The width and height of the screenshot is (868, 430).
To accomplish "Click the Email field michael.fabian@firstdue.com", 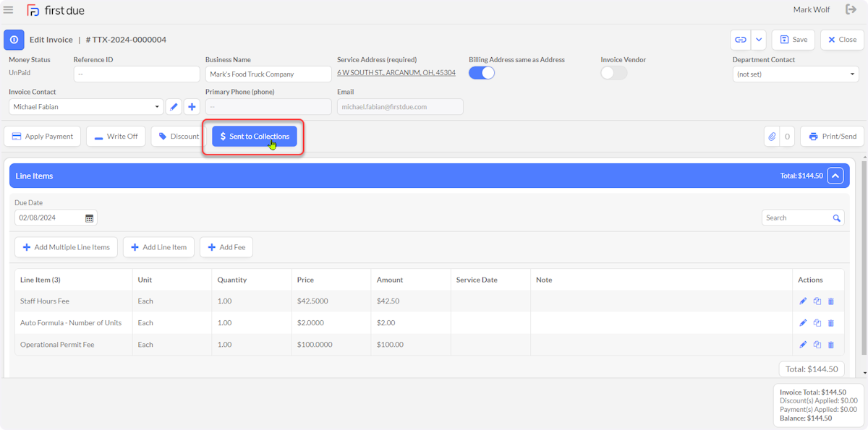I will click(400, 107).
